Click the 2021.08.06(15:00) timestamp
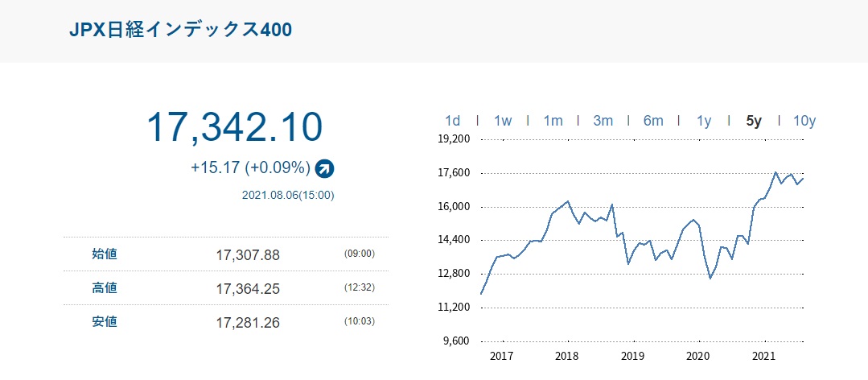The image size is (868, 380). click(x=287, y=195)
